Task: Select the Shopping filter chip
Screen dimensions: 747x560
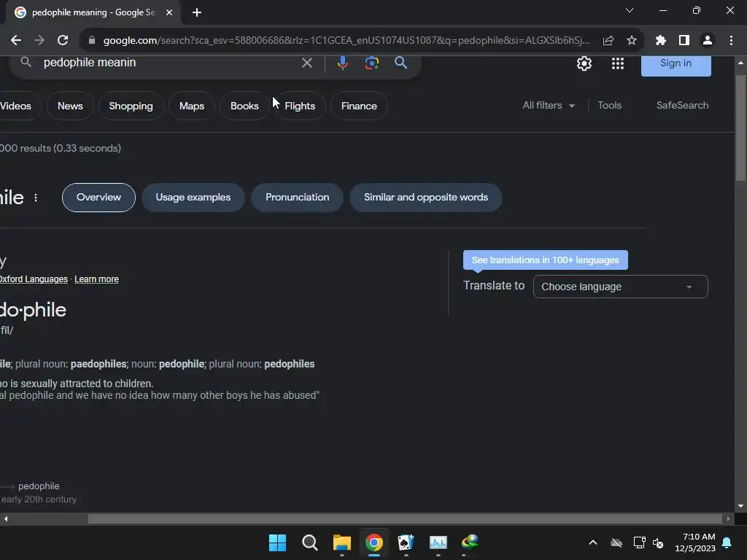Action: point(131,106)
